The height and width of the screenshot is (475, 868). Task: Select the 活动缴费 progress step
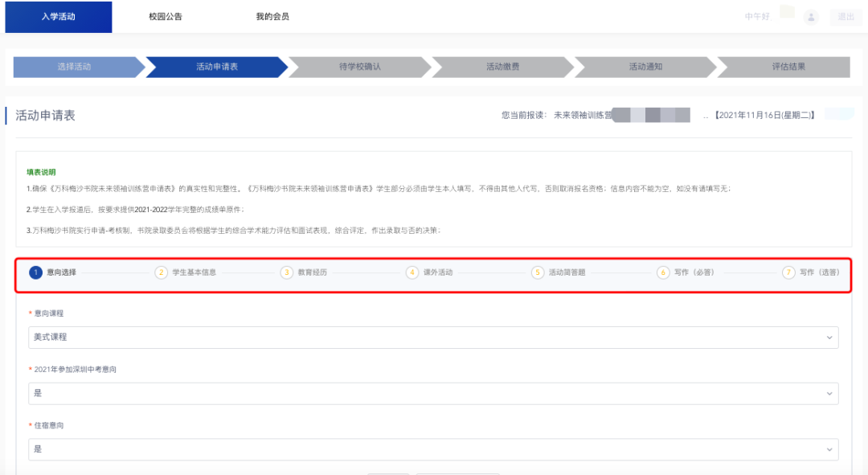[x=502, y=67]
